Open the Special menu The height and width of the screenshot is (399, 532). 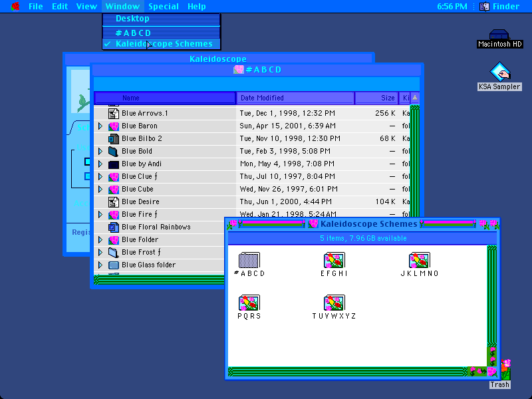click(x=164, y=7)
